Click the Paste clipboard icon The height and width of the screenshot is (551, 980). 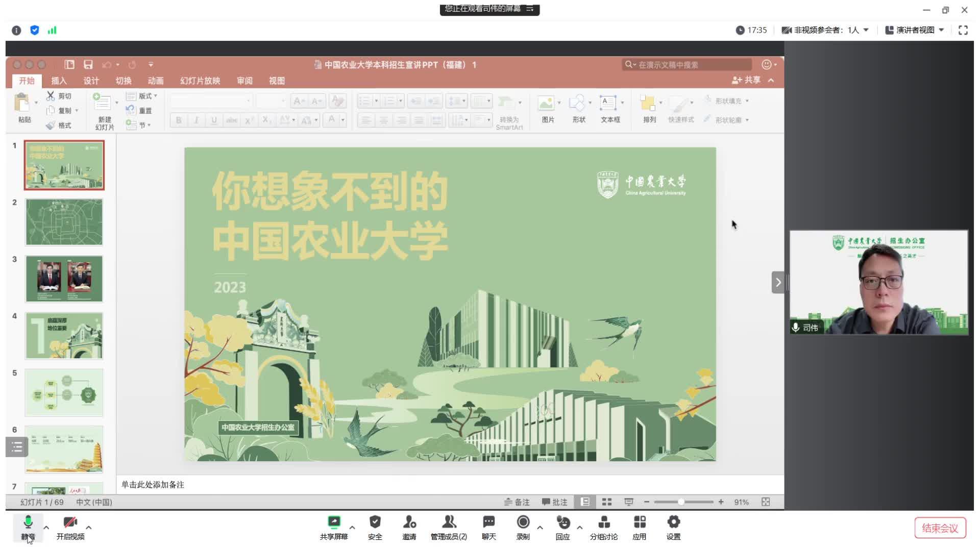[x=22, y=103]
